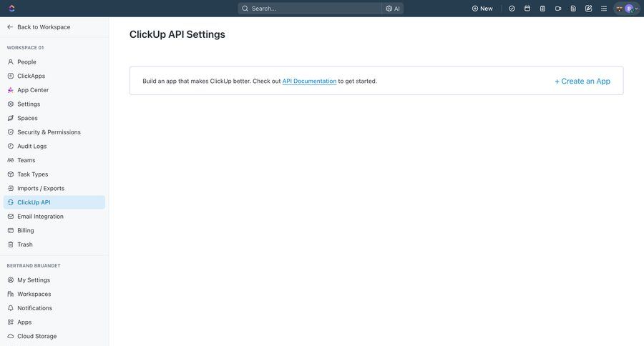Click the Audit Logs clock icon
Screen dimensions: 644x346
[x=11, y=146]
